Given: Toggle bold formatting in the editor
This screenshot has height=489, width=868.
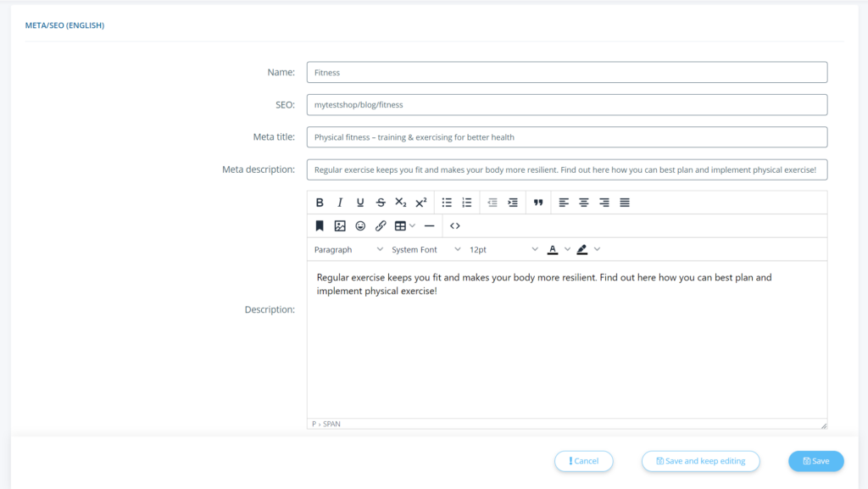Looking at the screenshot, I should click(x=320, y=203).
